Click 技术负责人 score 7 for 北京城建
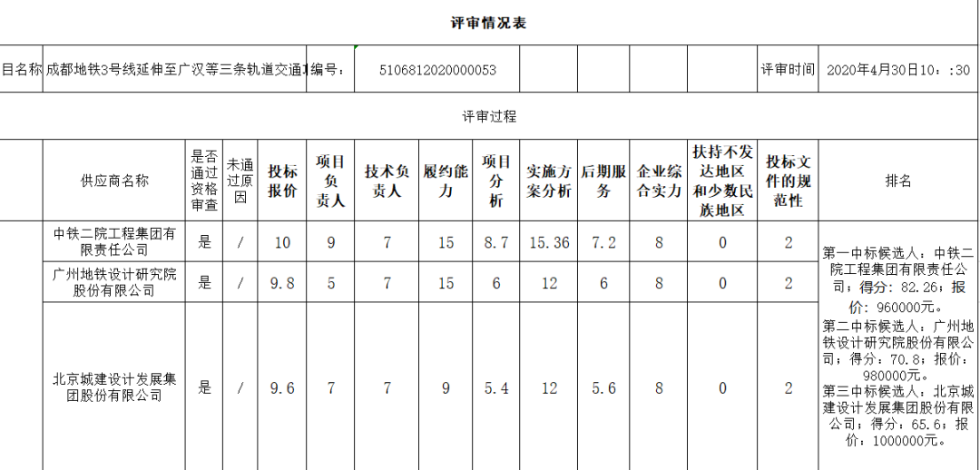 [x=387, y=387]
